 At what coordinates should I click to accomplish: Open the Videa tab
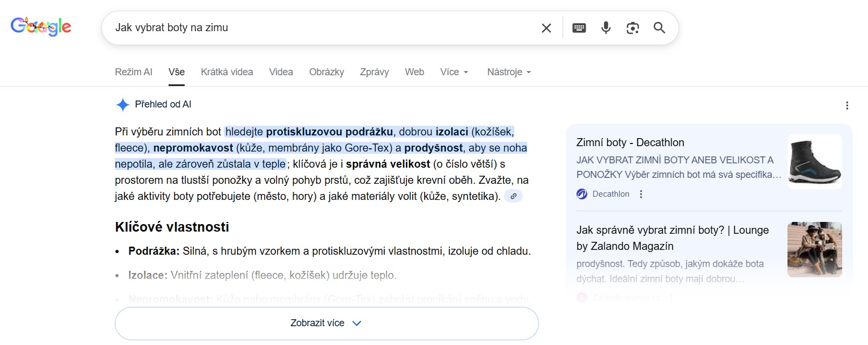click(281, 72)
